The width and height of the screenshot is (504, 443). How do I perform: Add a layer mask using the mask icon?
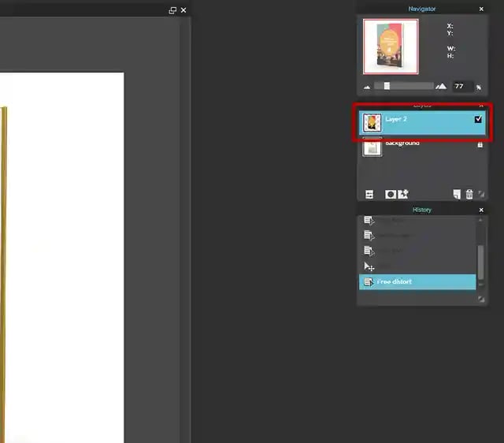coord(390,194)
